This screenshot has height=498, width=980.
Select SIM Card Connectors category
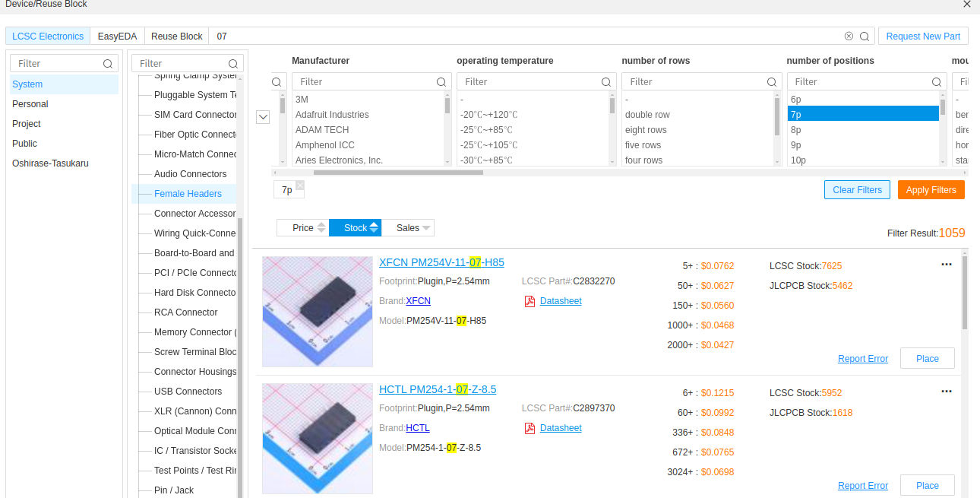195,115
